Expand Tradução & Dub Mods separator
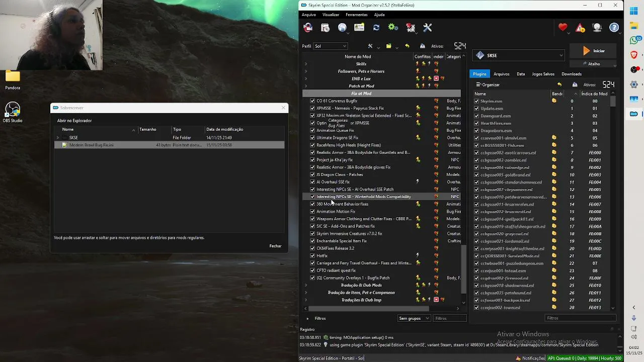644x362 pixels. point(306,285)
